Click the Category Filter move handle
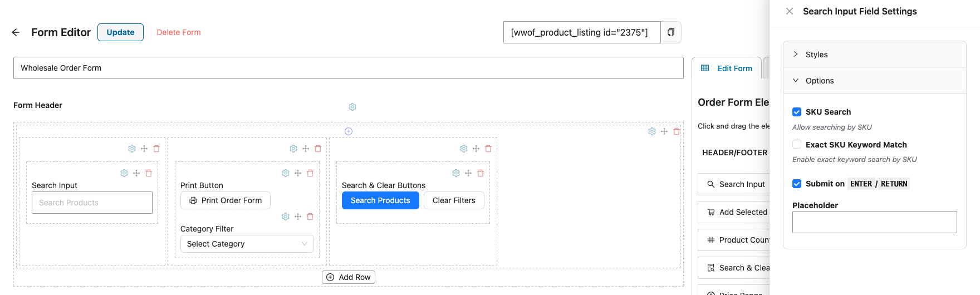Screen dimensions: 980x295 click(x=298, y=217)
